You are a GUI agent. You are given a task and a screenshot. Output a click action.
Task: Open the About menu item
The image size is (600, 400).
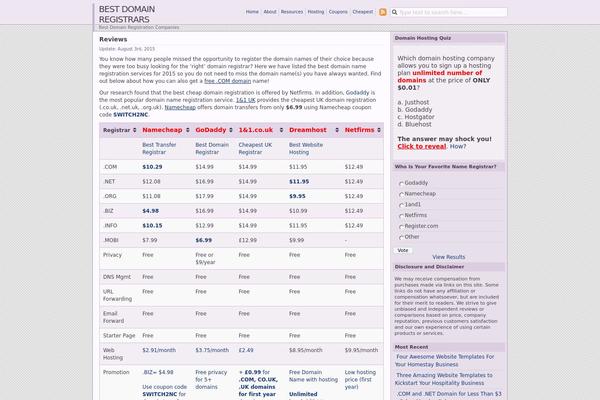[x=270, y=12]
